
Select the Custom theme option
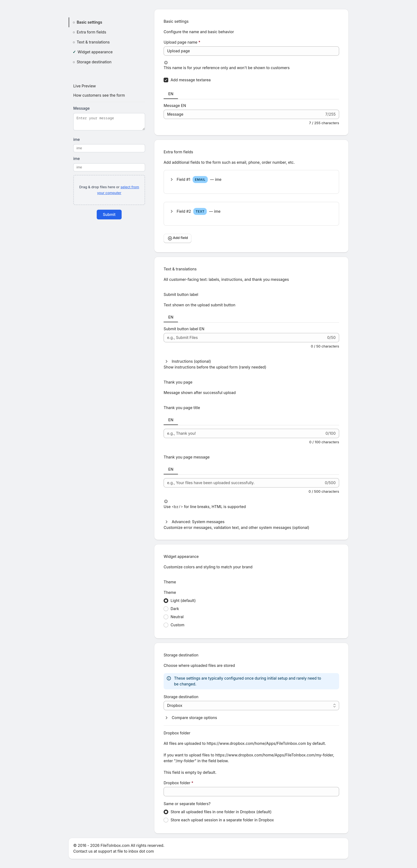pos(166,625)
